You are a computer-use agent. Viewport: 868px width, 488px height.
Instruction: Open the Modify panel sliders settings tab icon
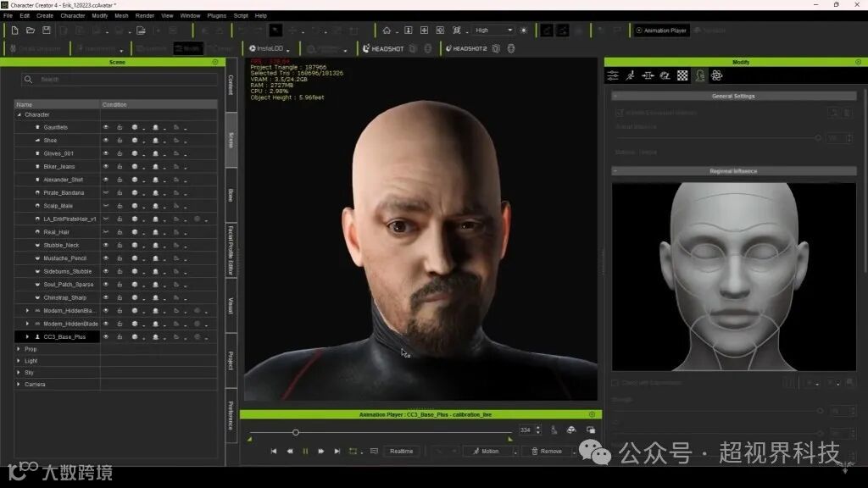pyautogui.click(x=613, y=75)
